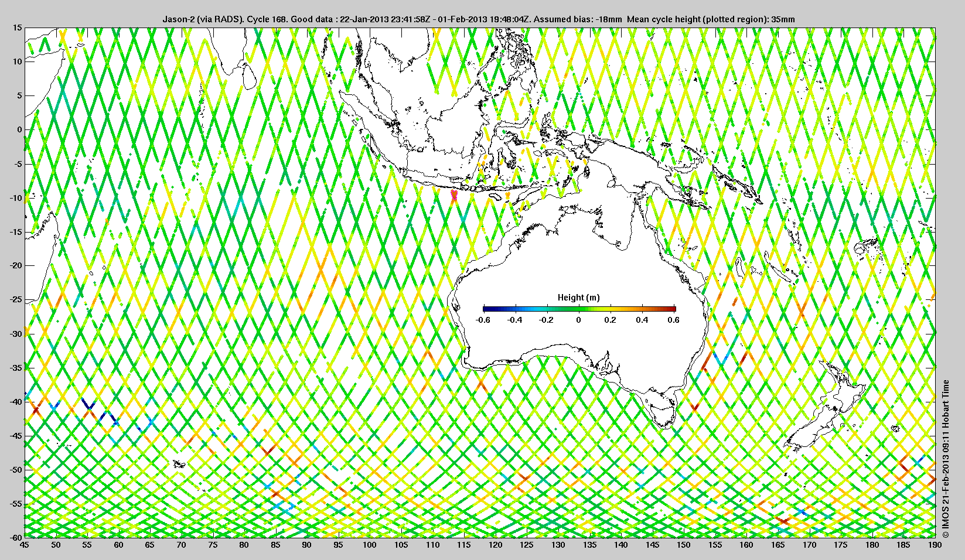Screen dimensions: 965x560
Task: Click latitude tick label 15
Action: click(x=17, y=28)
